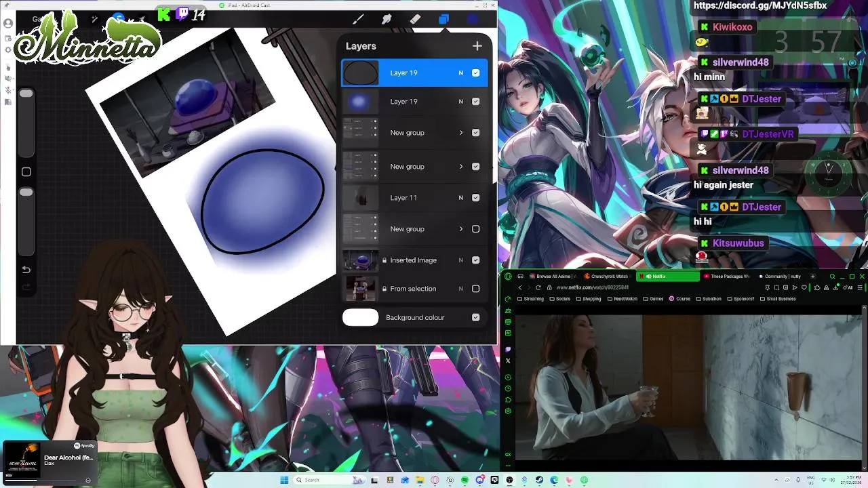Open the magic wand adjustments icon
Viewport: 868px width, 488px height.
[x=94, y=19]
